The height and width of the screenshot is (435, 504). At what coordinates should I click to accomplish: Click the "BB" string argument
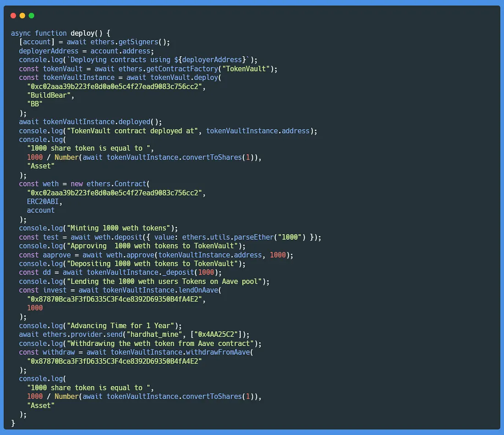(34, 104)
